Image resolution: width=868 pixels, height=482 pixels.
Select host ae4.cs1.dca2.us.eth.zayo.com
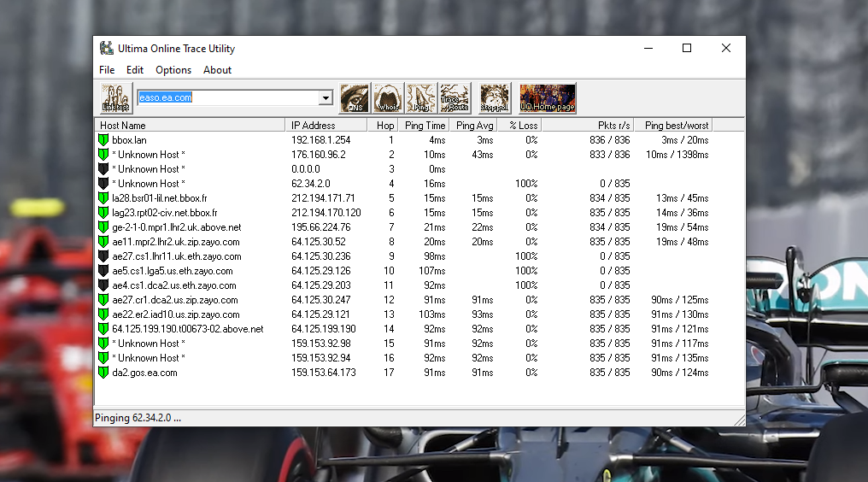click(x=173, y=285)
